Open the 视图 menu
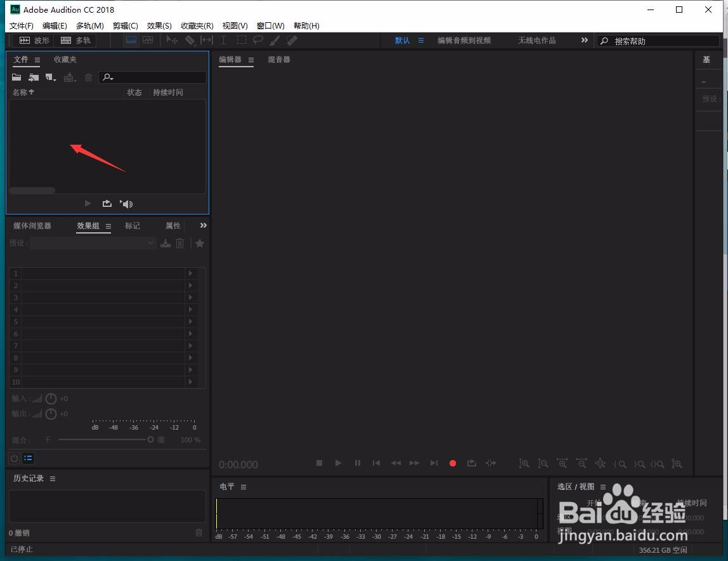Screen dimensions: 728x561 pyautogui.click(x=235, y=25)
